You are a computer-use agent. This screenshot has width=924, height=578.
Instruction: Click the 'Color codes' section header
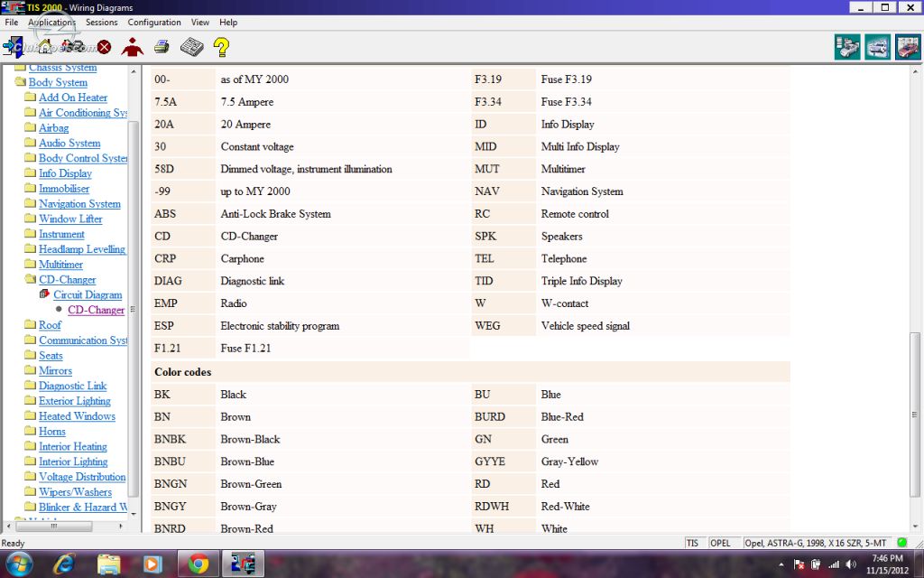(x=470, y=371)
